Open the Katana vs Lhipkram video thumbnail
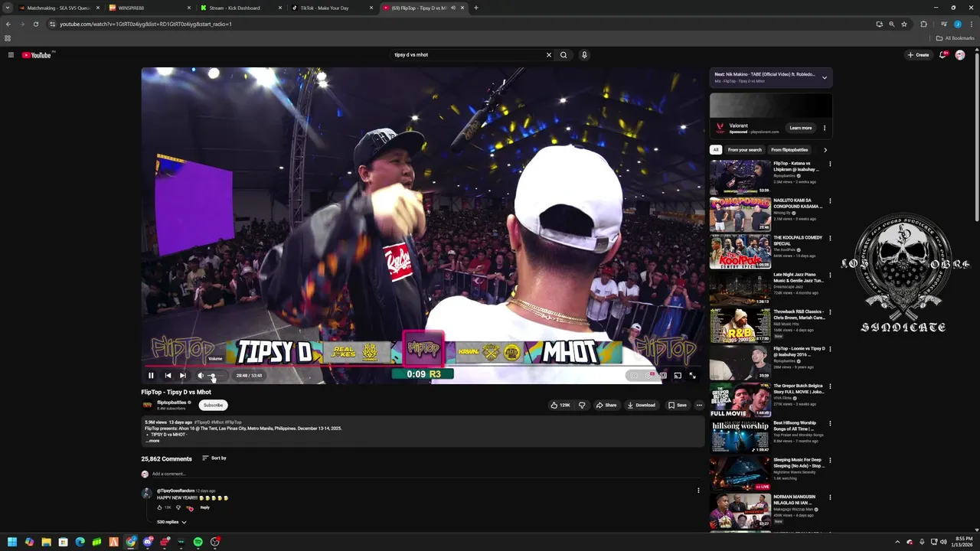Image resolution: width=980 pixels, height=551 pixels. (x=740, y=177)
